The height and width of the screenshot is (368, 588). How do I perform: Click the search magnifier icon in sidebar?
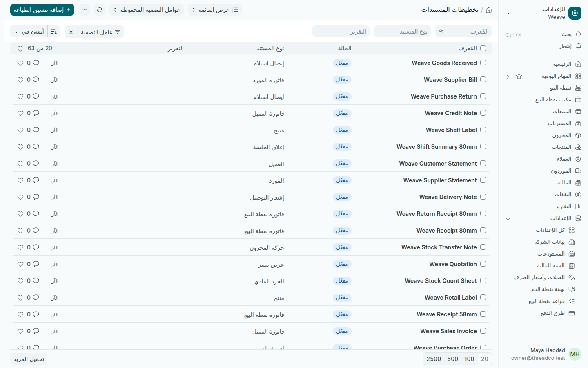(578, 34)
